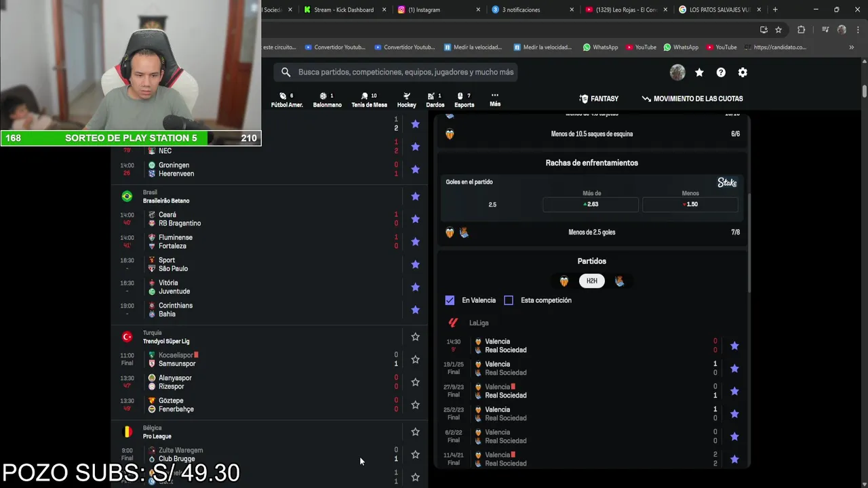Show Valencia team matches via crest button
Image resolution: width=868 pixels, height=488 pixels.
pyautogui.click(x=564, y=281)
